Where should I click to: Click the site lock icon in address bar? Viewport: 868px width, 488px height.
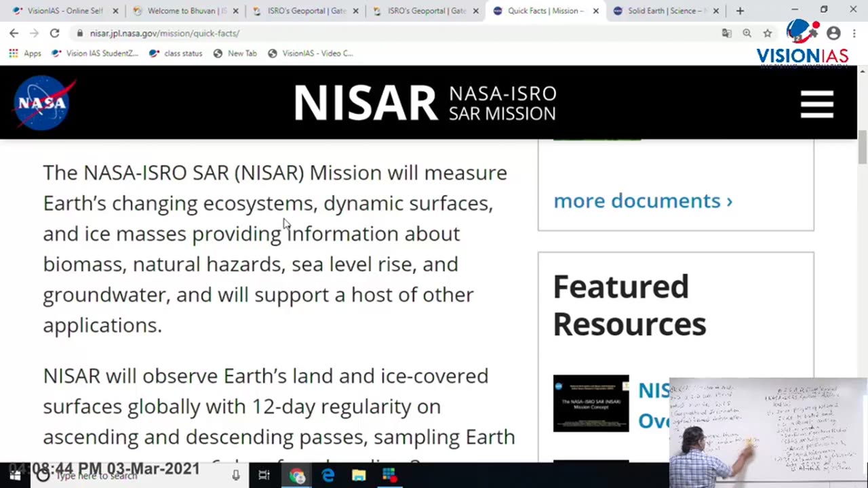[80, 33]
